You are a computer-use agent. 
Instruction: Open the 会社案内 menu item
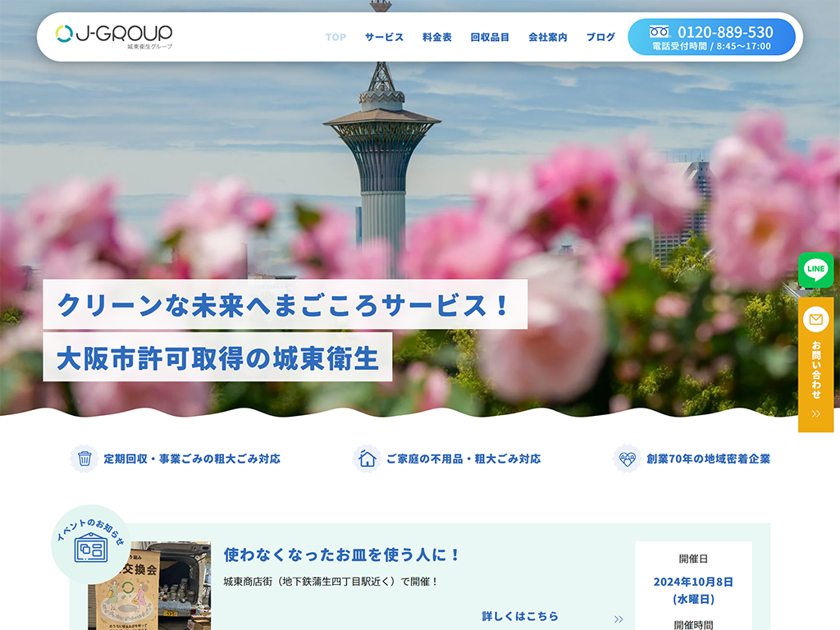coord(546,37)
